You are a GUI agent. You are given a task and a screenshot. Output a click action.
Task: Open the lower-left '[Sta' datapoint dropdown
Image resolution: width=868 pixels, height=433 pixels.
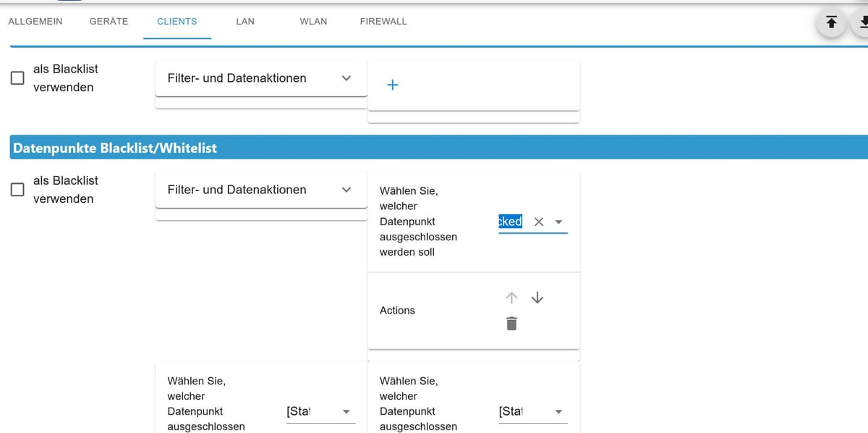tap(346, 411)
